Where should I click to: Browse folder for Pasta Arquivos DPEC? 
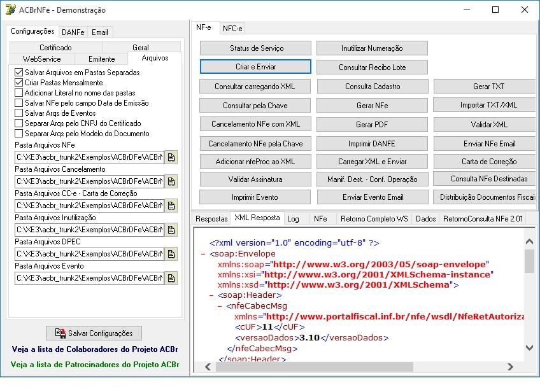[x=171, y=254]
